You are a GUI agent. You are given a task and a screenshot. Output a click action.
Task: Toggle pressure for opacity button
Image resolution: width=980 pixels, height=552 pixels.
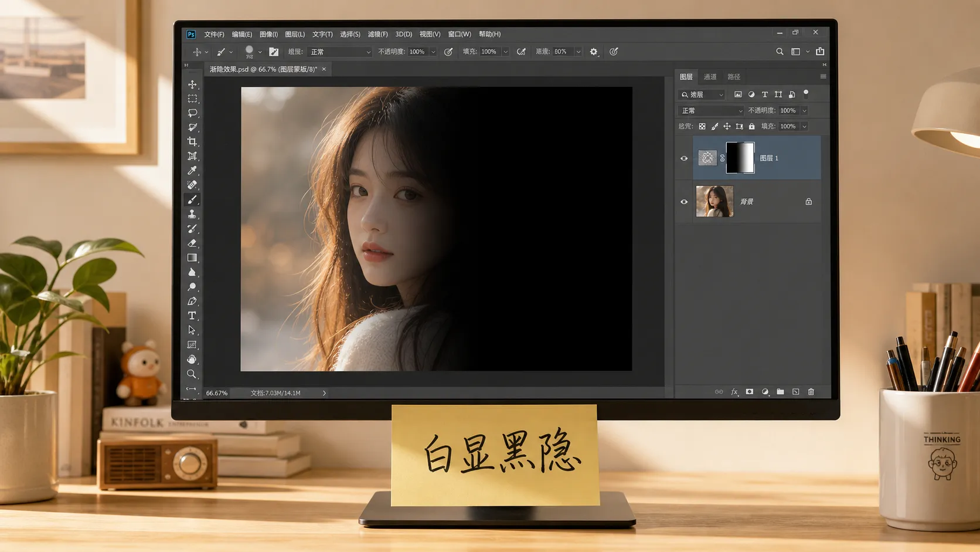pos(448,52)
